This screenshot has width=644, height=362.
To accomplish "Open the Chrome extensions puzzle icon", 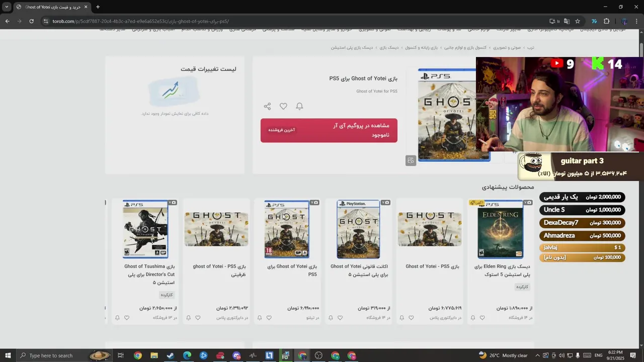I will coord(606,21).
